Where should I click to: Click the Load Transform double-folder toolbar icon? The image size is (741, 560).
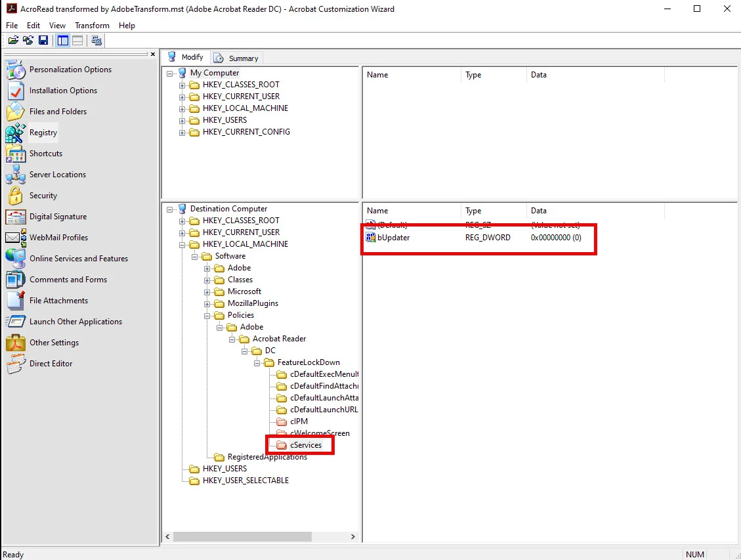tap(28, 41)
